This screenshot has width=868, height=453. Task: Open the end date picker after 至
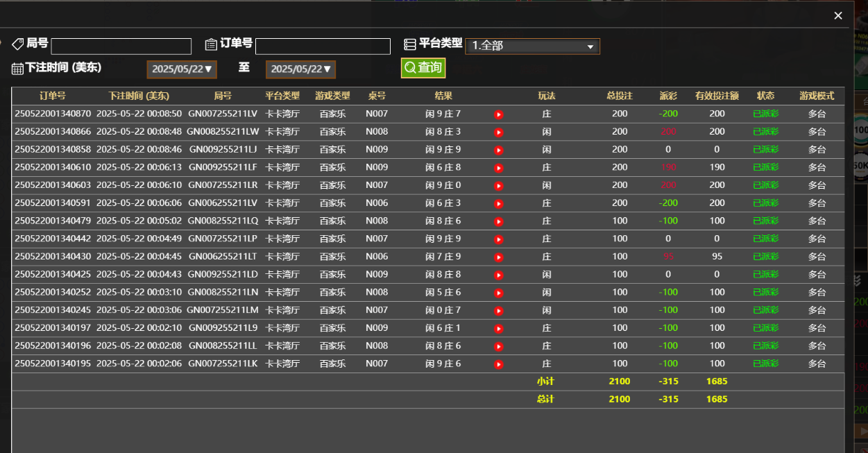click(300, 69)
